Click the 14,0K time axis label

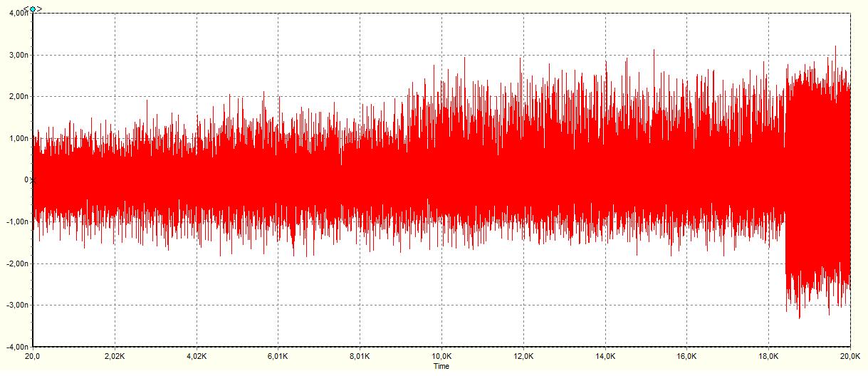coord(605,355)
